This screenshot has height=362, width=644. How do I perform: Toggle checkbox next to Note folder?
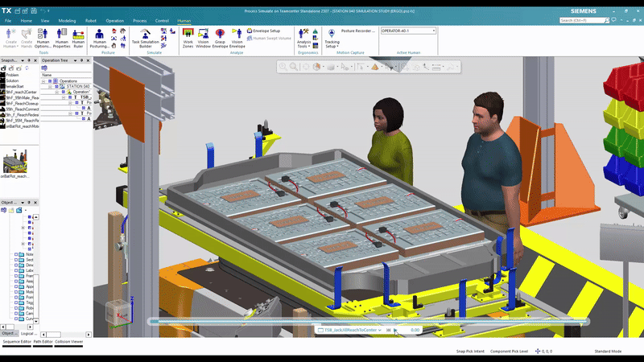17,255
